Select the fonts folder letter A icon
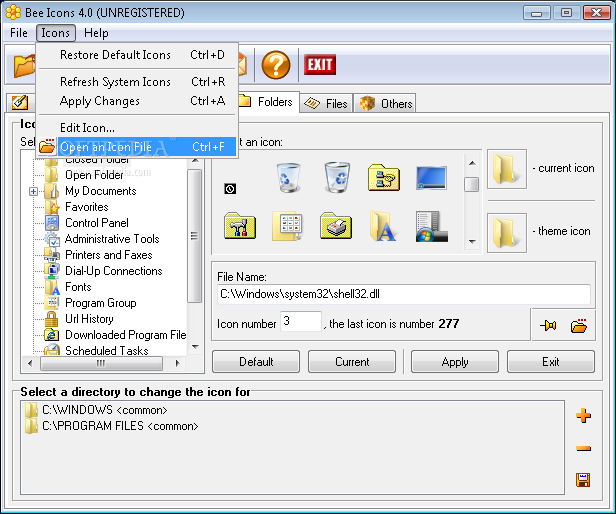 (383, 226)
